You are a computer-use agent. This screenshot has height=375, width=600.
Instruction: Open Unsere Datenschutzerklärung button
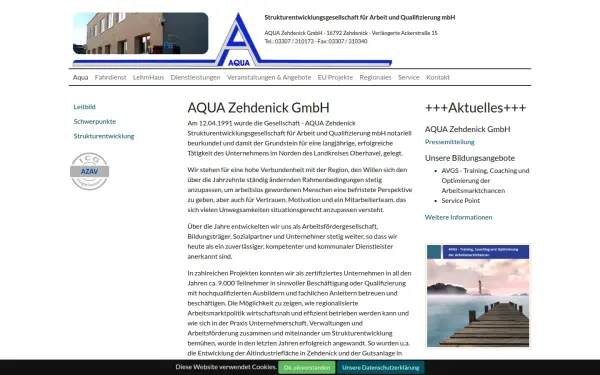coord(381,367)
